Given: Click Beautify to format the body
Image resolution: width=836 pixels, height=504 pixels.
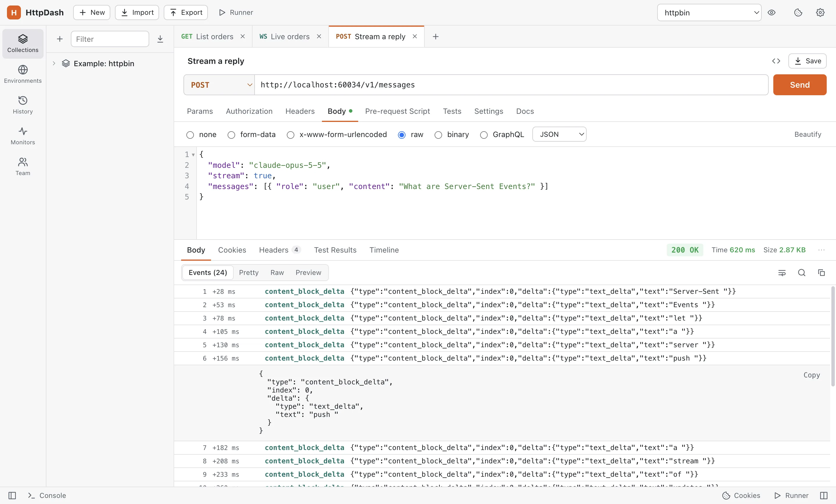Looking at the screenshot, I should click(808, 134).
